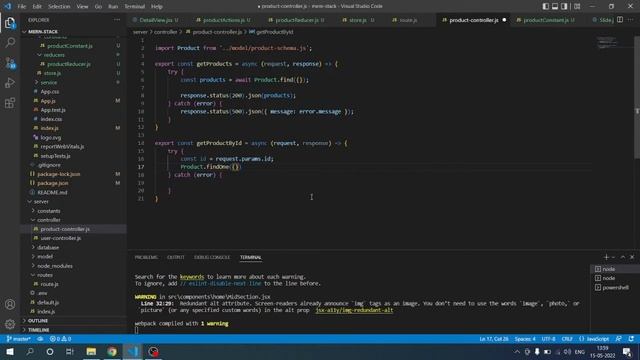Open the Explorer view in activity bar
This screenshot has height=360, width=640.
coord(10,23)
